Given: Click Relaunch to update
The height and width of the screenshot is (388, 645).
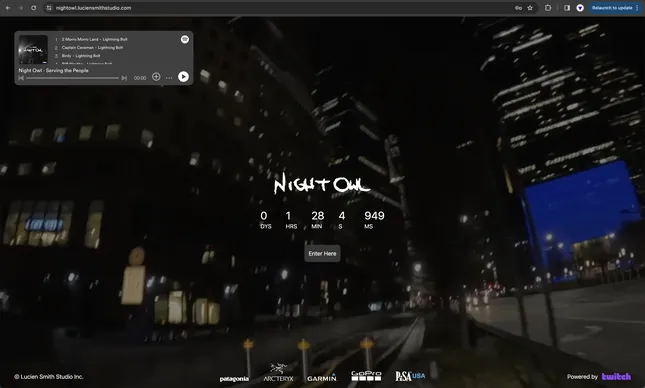Looking at the screenshot, I should [x=612, y=8].
